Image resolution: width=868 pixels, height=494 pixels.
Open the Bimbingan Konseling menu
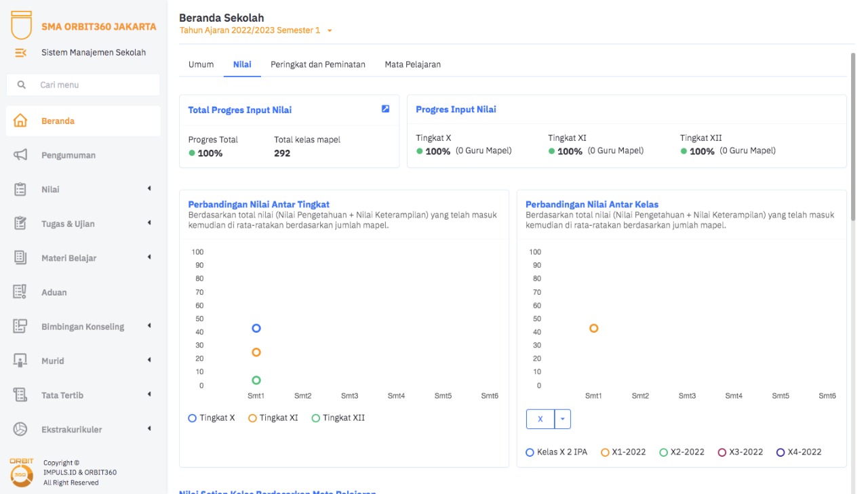(82, 327)
